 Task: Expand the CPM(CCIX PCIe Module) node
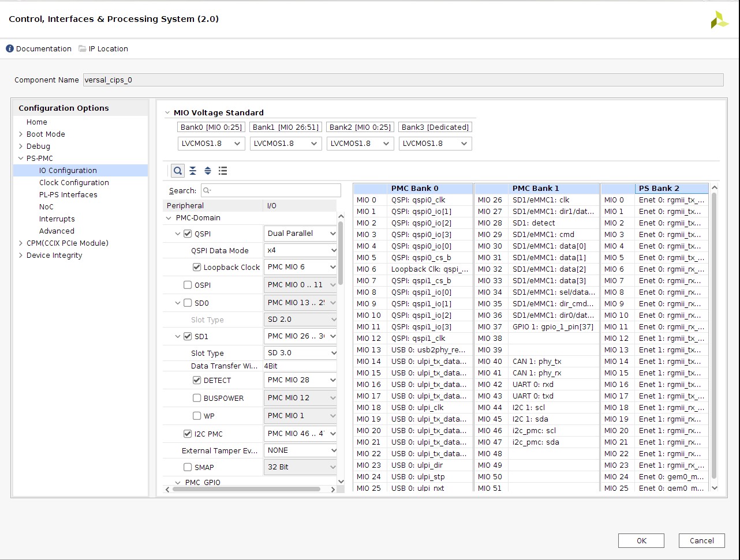click(21, 243)
